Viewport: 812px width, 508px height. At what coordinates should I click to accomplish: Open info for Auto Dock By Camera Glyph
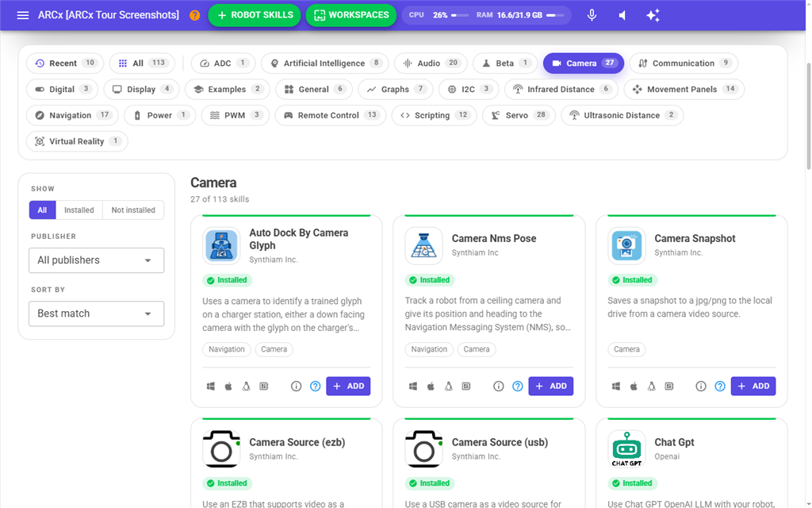297,387
